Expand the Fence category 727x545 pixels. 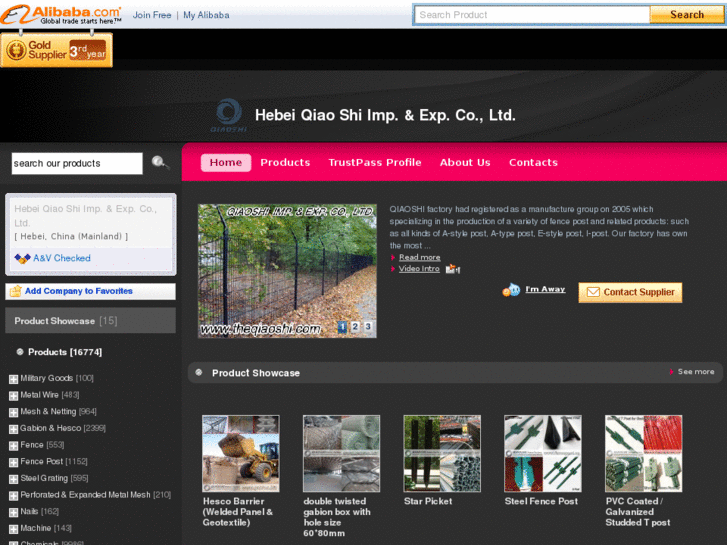13,446
